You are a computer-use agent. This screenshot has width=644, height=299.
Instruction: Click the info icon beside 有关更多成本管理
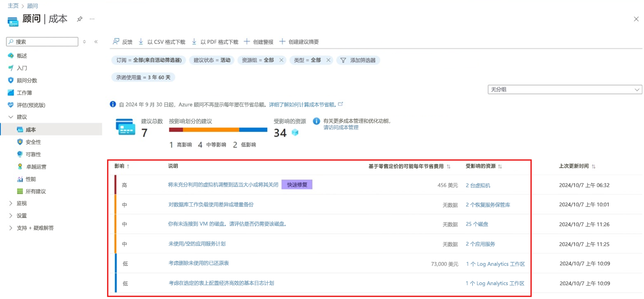click(x=317, y=121)
